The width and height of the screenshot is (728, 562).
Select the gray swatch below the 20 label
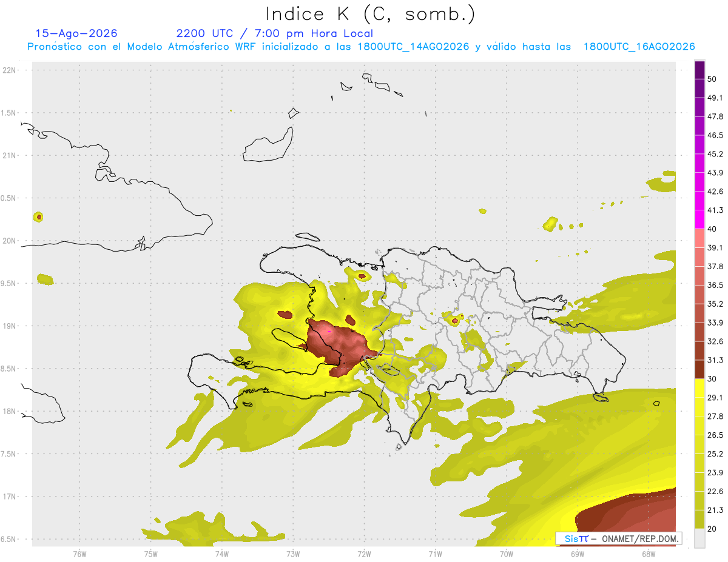pos(699,538)
